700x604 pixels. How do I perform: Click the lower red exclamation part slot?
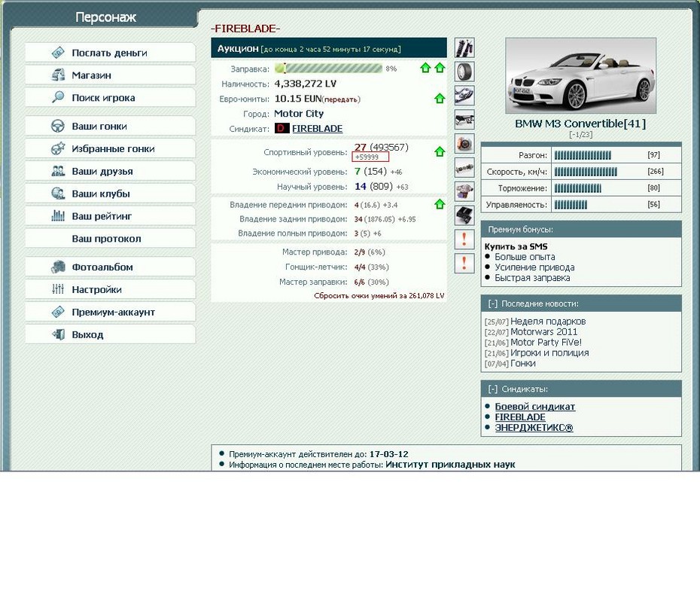pos(464,263)
